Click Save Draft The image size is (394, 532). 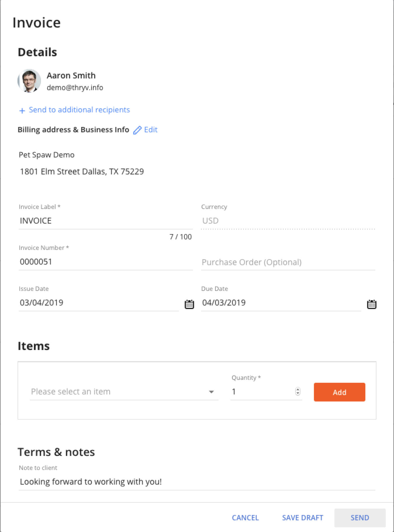[x=303, y=518]
